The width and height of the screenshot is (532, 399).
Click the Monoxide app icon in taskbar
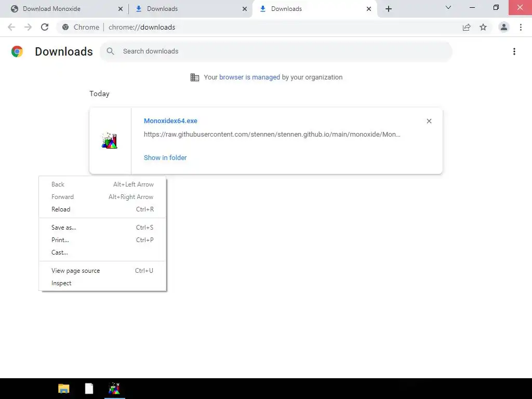pos(114,389)
